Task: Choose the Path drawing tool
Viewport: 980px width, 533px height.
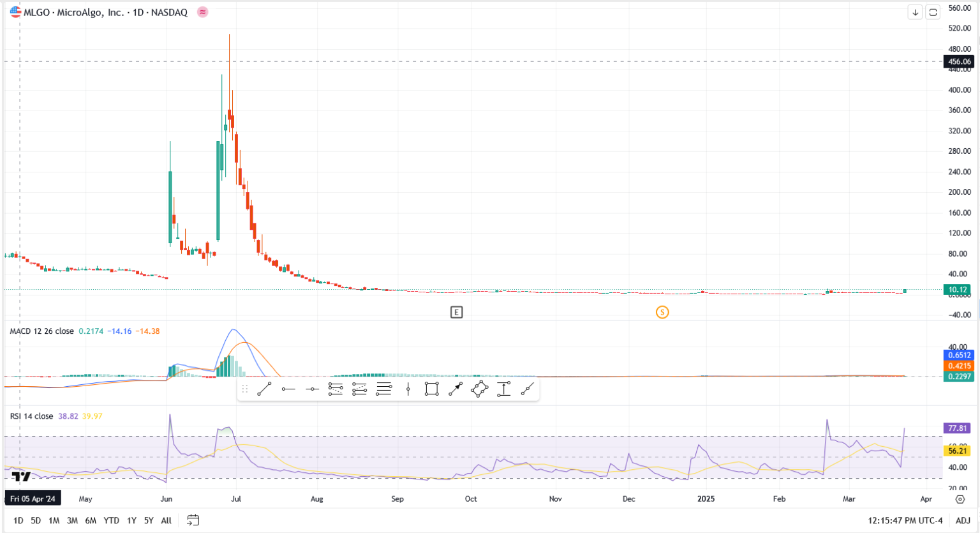Action: point(527,387)
